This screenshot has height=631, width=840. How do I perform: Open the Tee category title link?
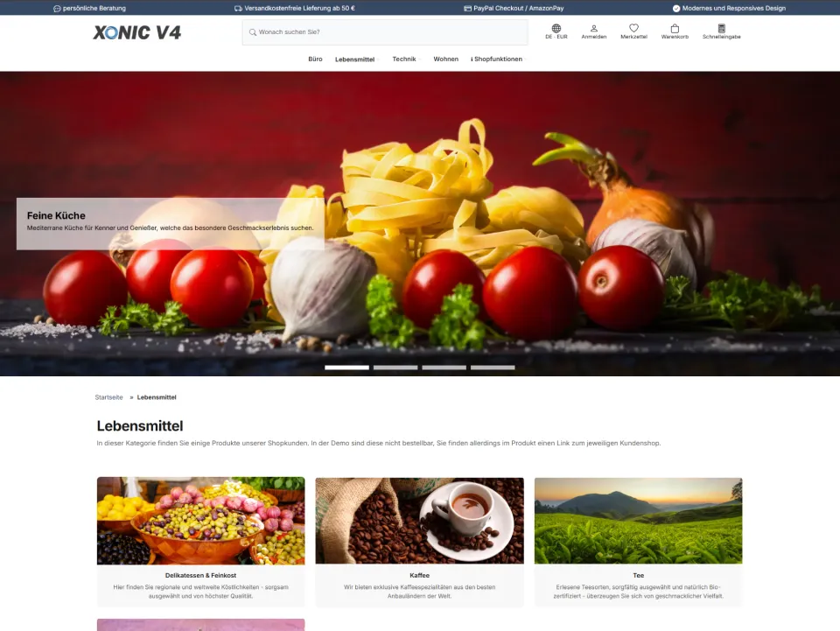coord(638,575)
